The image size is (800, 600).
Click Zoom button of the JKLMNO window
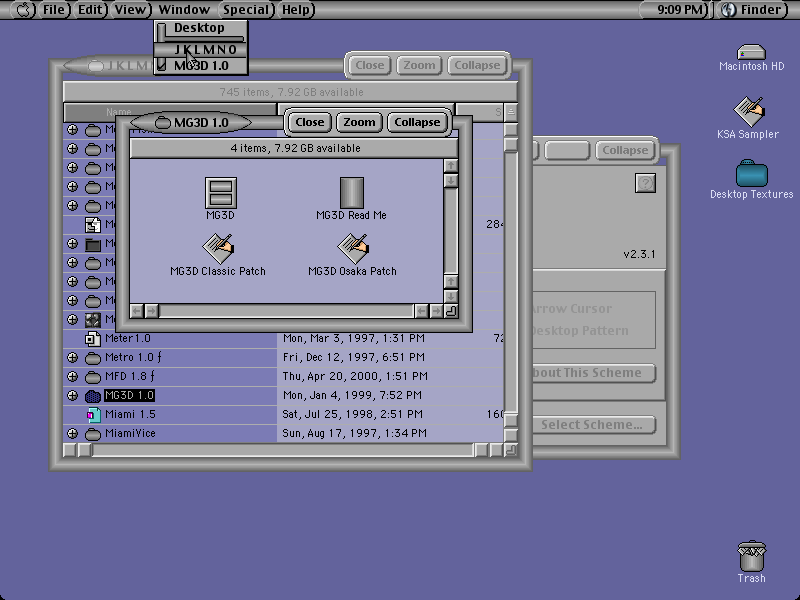tap(419, 65)
